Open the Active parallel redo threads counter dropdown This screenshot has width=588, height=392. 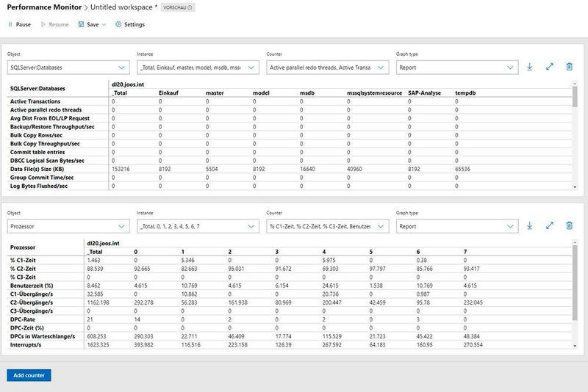tap(327, 68)
